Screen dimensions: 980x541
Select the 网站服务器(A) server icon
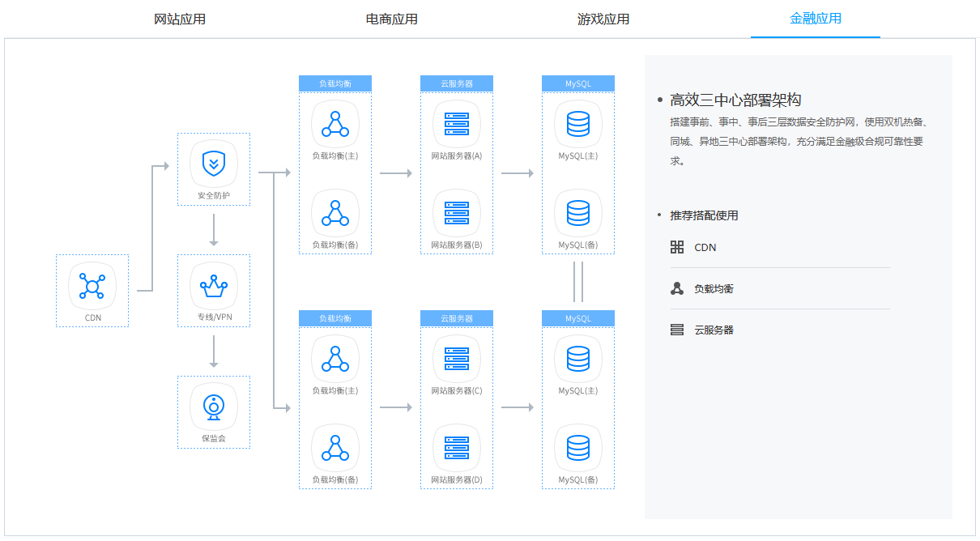click(x=456, y=123)
